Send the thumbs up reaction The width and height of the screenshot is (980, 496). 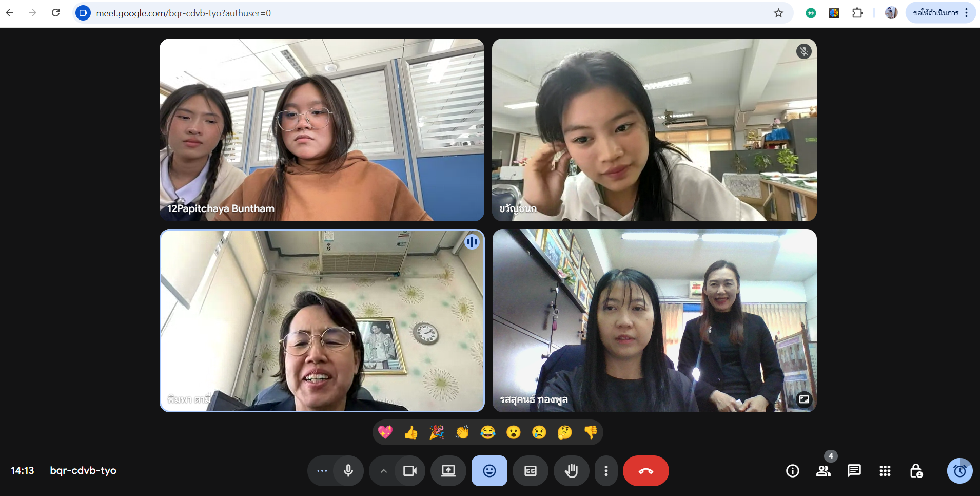click(411, 432)
